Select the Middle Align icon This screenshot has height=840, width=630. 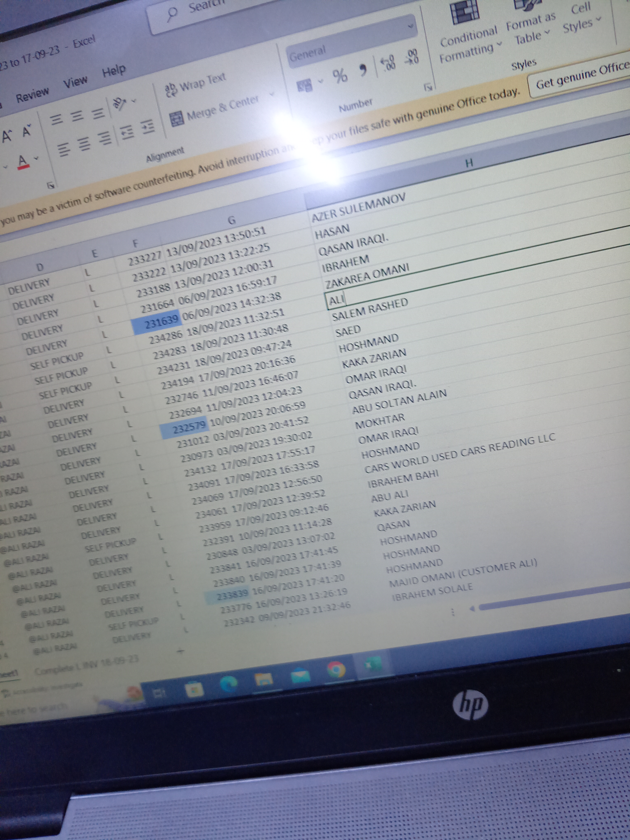(x=78, y=116)
